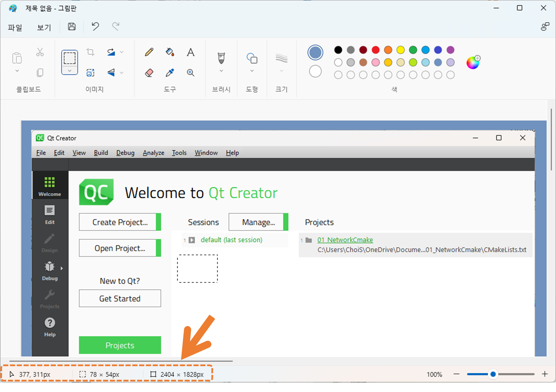Undo the last action in Paint
This screenshot has width=556, height=392.
[95, 26]
